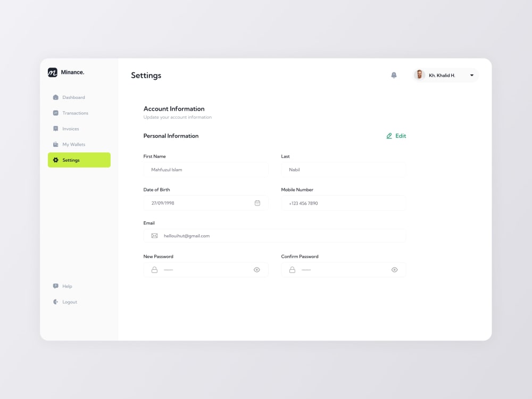Expand the Kh. Khalid H. profile dropdown arrow
532x399 pixels.
472,76
